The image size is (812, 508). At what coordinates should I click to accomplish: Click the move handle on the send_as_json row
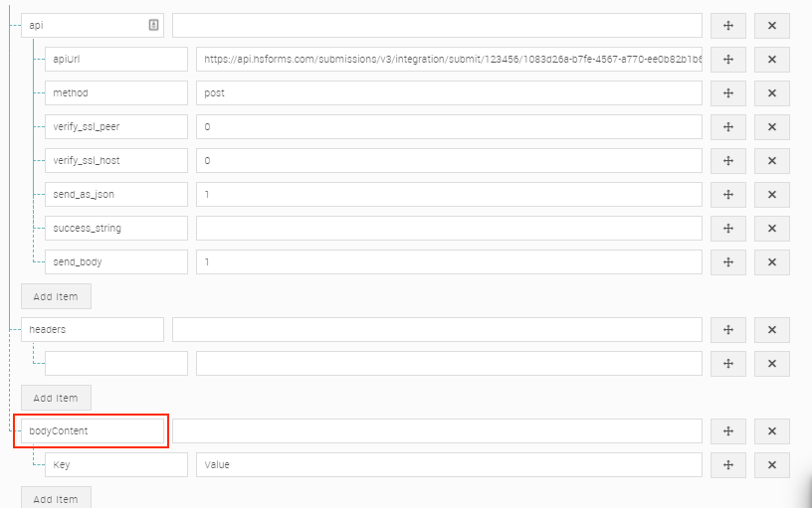[x=727, y=195]
